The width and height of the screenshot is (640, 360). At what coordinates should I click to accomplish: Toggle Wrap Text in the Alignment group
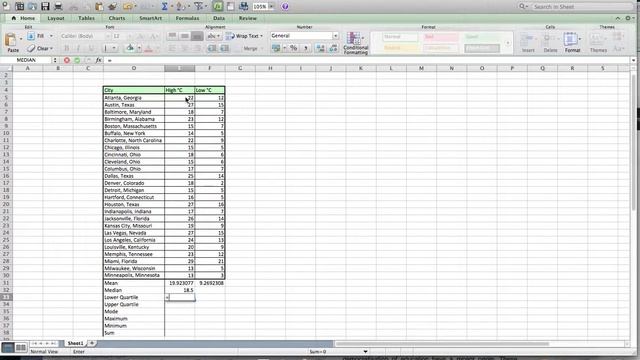(x=244, y=36)
